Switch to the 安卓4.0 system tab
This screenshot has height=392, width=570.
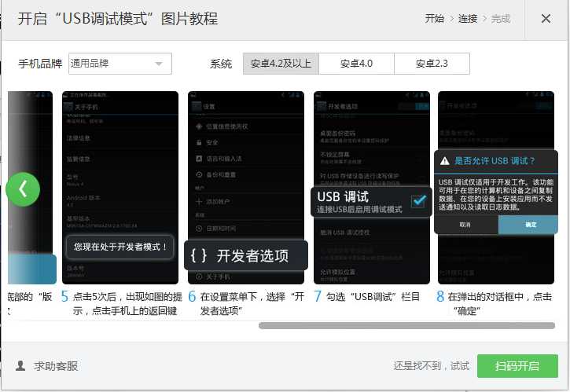(x=357, y=64)
